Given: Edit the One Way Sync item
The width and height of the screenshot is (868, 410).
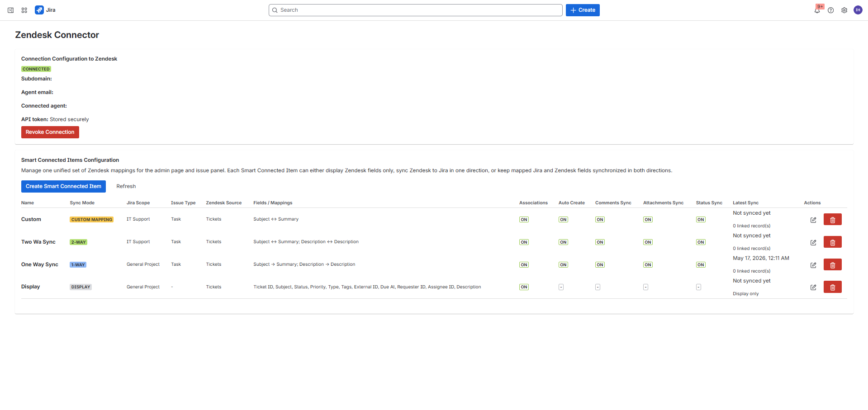Looking at the screenshot, I should click(x=813, y=265).
